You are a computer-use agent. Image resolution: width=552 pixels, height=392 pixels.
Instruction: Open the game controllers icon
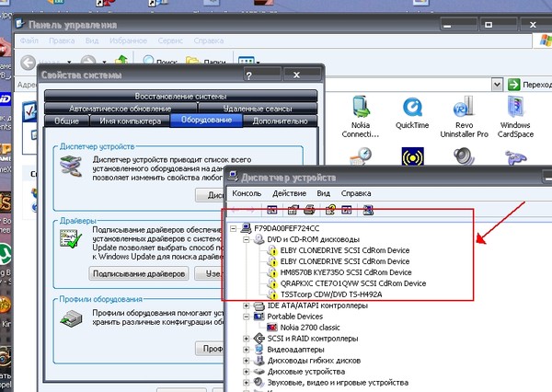(515, 157)
